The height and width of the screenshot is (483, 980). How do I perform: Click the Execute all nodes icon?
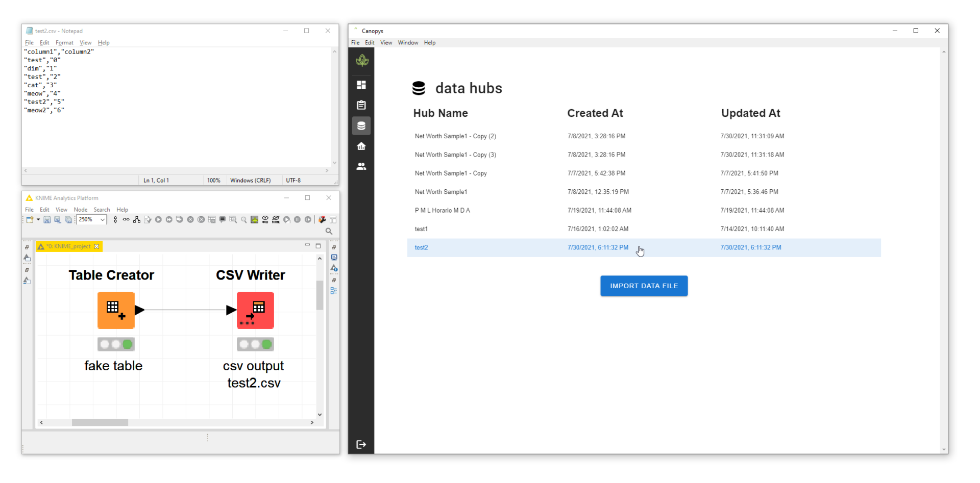click(x=169, y=220)
